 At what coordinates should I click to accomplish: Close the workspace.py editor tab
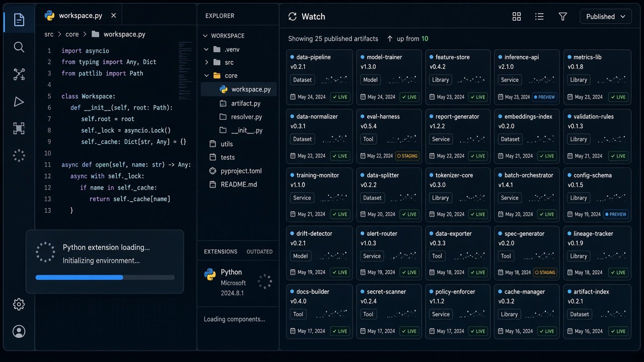(113, 16)
